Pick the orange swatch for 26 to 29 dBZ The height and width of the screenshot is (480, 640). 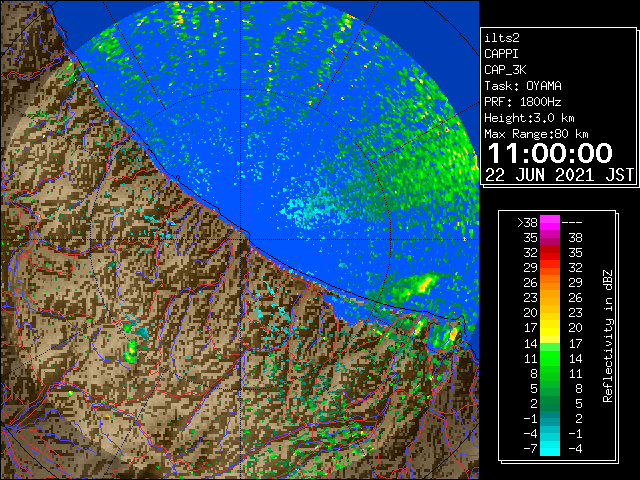coord(550,283)
